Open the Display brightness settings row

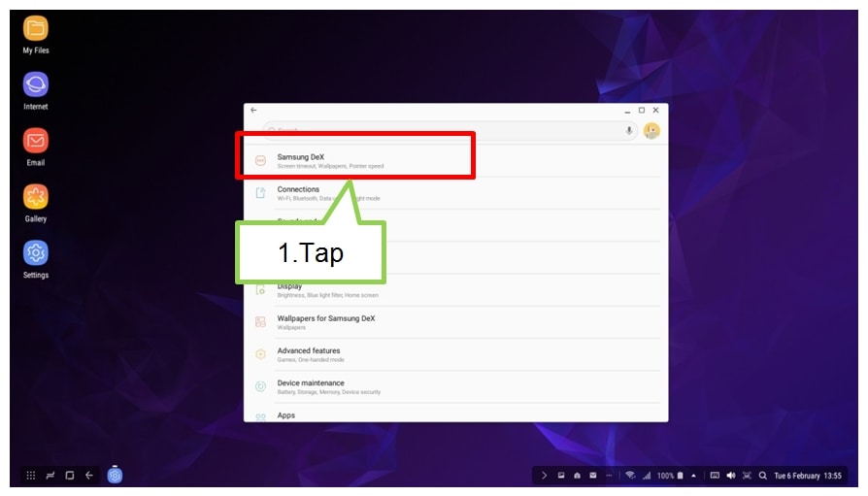tap(455, 289)
